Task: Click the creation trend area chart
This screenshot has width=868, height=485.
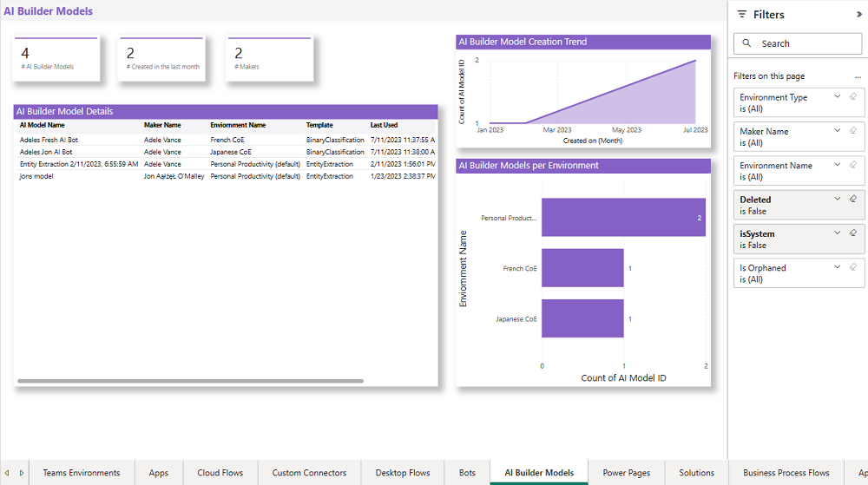Action: coord(592,92)
